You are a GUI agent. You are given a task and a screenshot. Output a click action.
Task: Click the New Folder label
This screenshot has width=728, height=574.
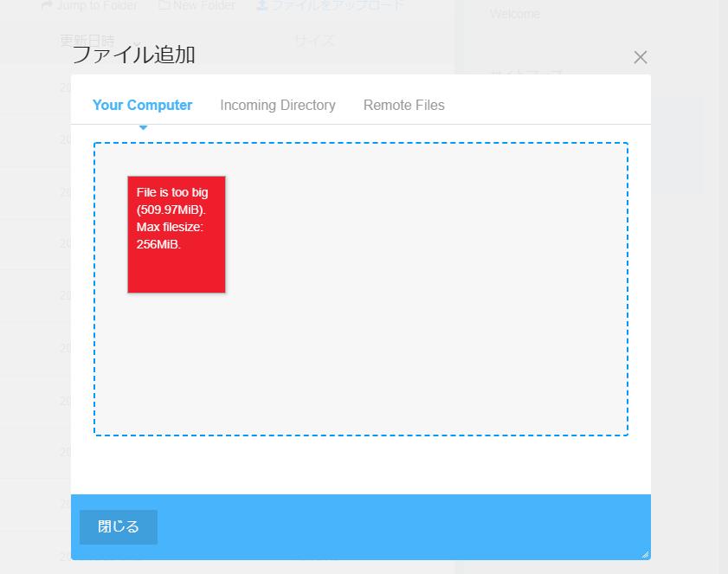point(204,5)
